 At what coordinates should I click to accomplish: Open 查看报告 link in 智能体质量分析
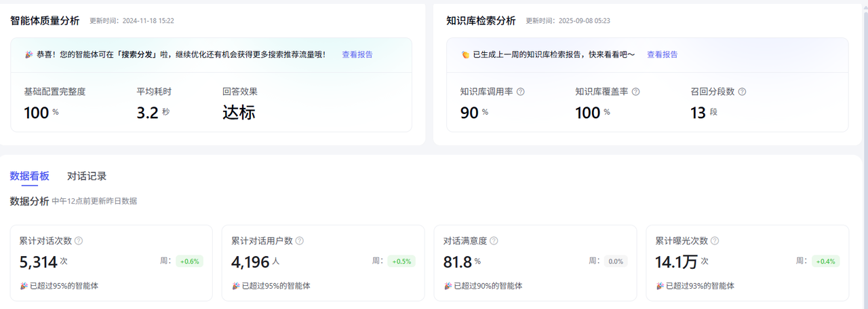pos(357,54)
